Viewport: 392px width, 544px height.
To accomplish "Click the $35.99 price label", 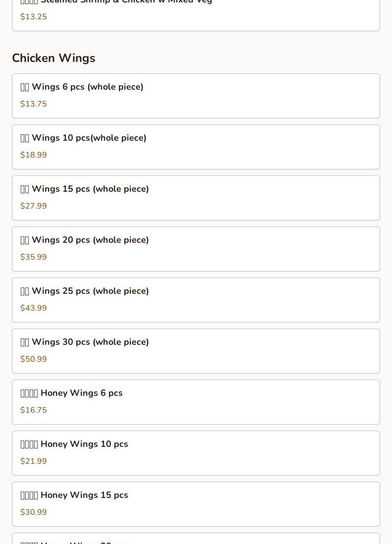I will (33, 257).
